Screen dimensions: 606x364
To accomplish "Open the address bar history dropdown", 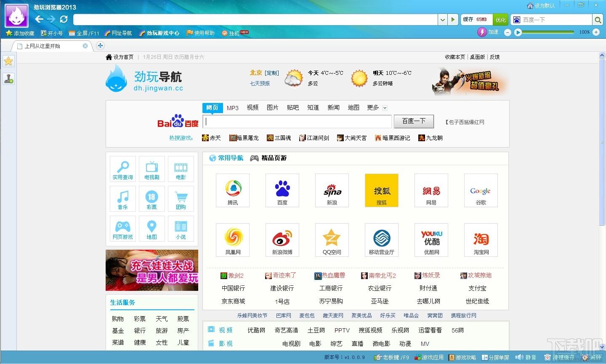I will (442, 20).
